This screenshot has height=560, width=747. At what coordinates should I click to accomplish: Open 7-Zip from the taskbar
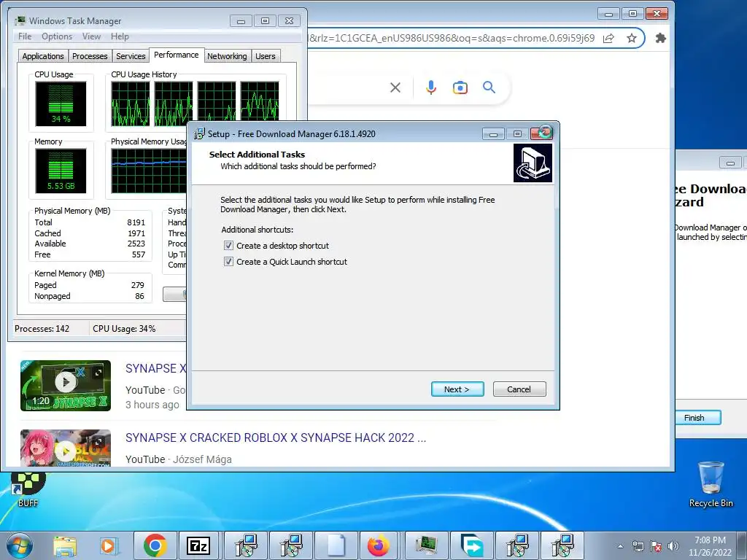click(198, 545)
